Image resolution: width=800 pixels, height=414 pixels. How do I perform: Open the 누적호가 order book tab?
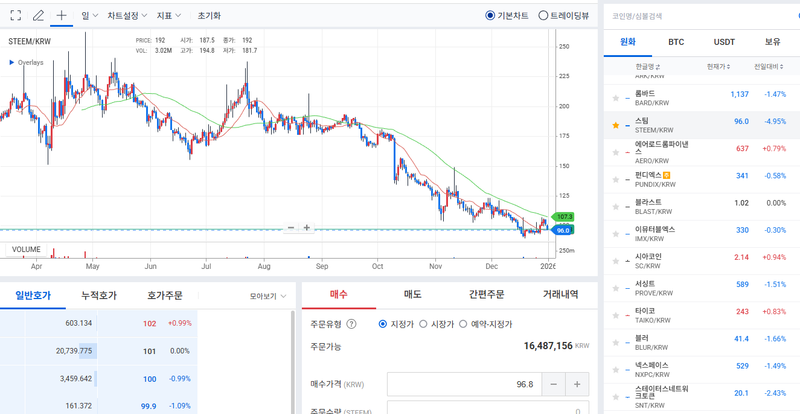99,295
